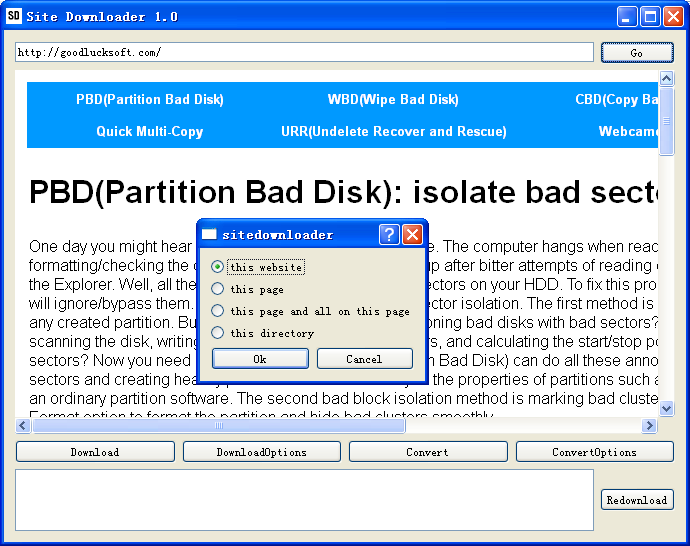Click the vertical scrollbar up arrow
The width and height of the screenshot is (690, 546).
tap(666, 79)
